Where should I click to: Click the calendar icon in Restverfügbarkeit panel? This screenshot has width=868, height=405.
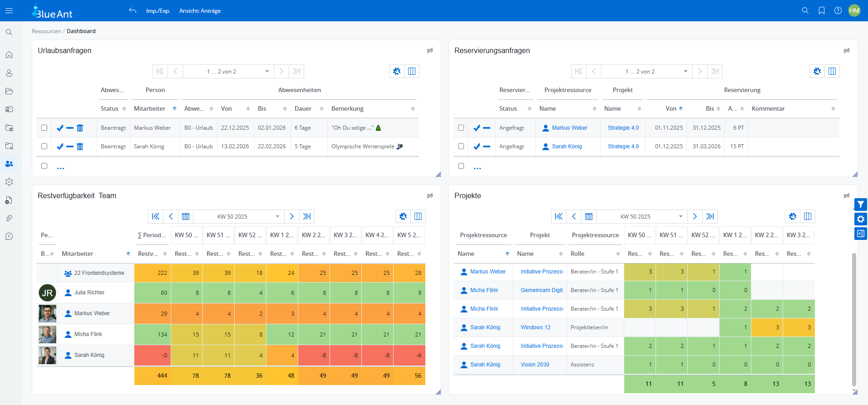[186, 216]
